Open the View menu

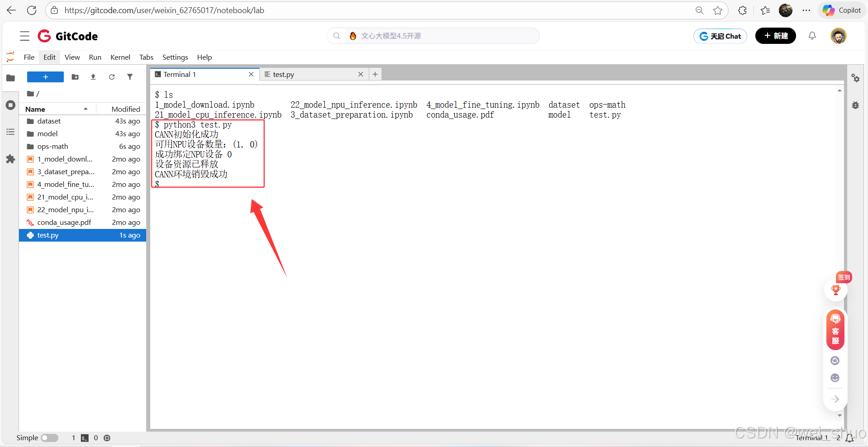pyautogui.click(x=72, y=57)
